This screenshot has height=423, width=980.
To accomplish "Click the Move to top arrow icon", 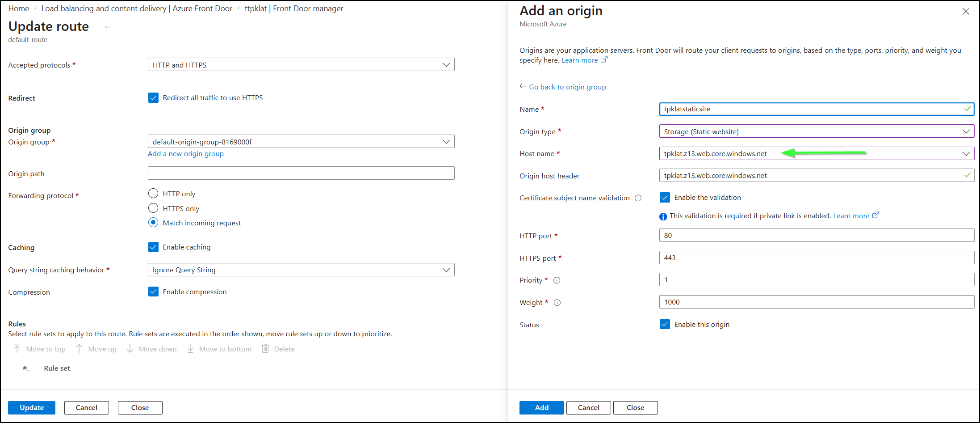I will pos(17,349).
